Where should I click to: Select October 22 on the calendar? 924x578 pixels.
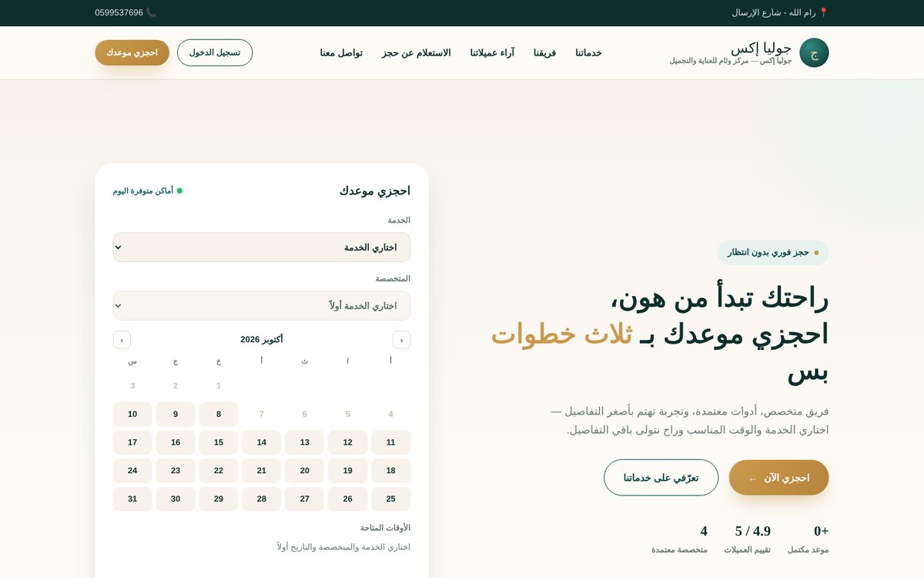tap(219, 471)
